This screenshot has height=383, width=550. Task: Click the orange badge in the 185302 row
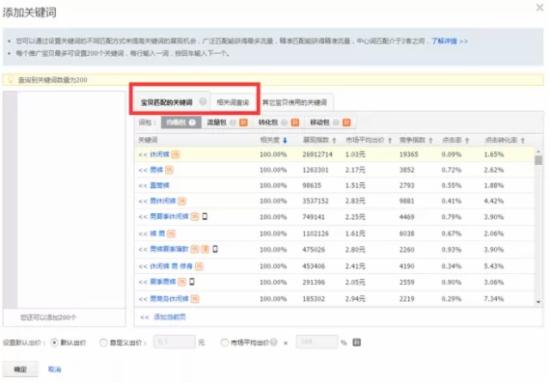coord(195,299)
